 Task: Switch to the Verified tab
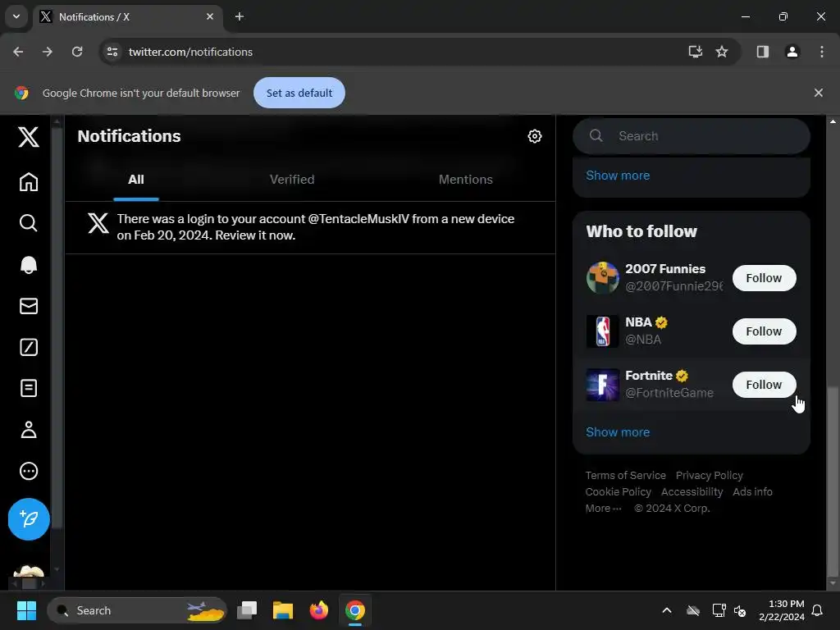pyautogui.click(x=292, y=180)
